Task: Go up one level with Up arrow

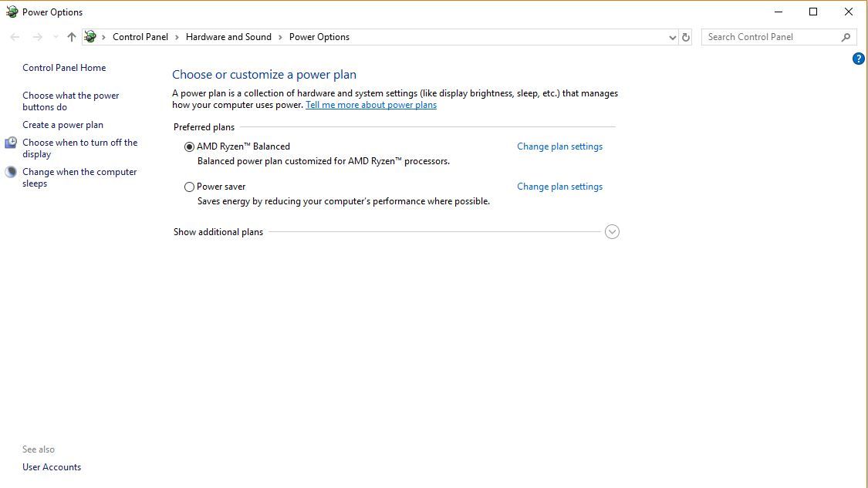Action: point(72,37)
